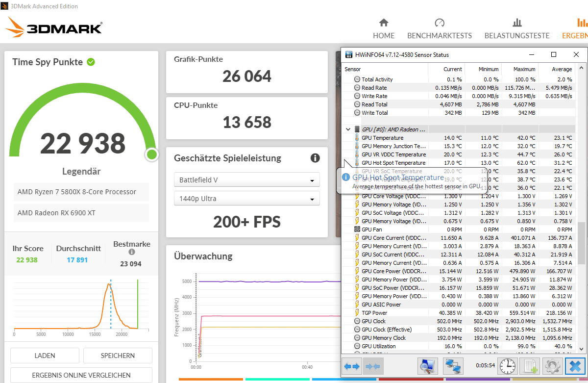
Task: Click the Sensor column header in HWiNFO
Action: (x=385, y=69)
